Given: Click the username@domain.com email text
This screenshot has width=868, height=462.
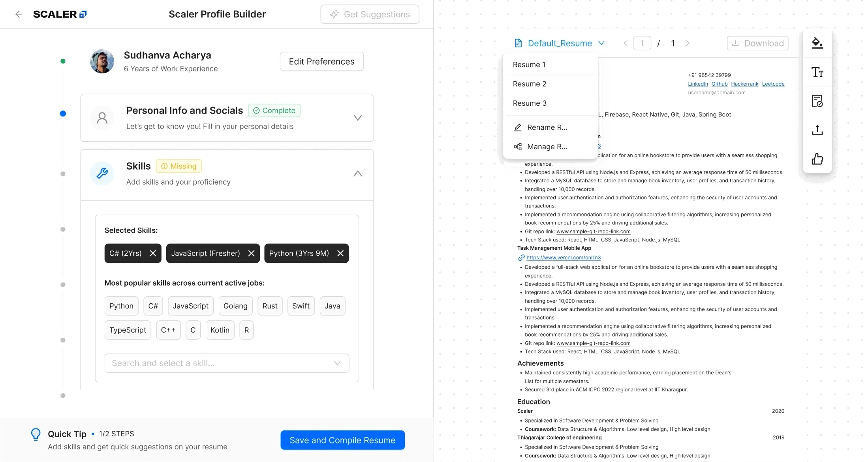Looking at the screenshot, I should pyautogui.click(x=717, y=93).
